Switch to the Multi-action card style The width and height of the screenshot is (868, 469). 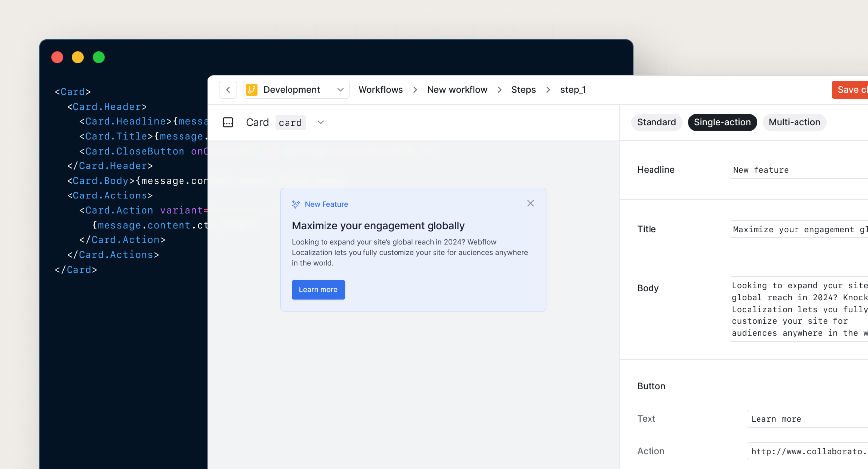pos(795,122)
